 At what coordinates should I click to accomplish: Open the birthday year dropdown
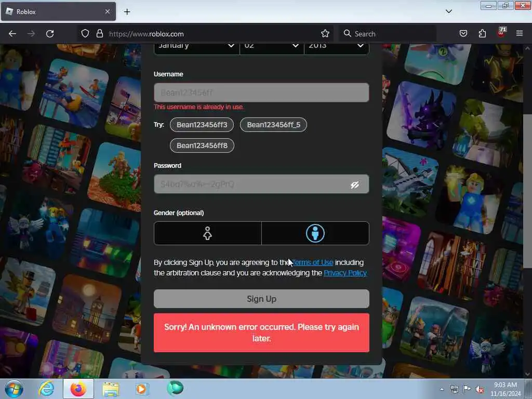337,48
